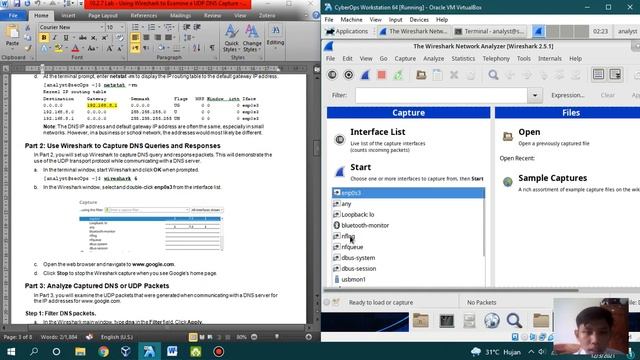The width and height of the screenshot is (640, 360).
Task: Toggle Show/Hide paragraph marks in Word
Action: (212, 48)
